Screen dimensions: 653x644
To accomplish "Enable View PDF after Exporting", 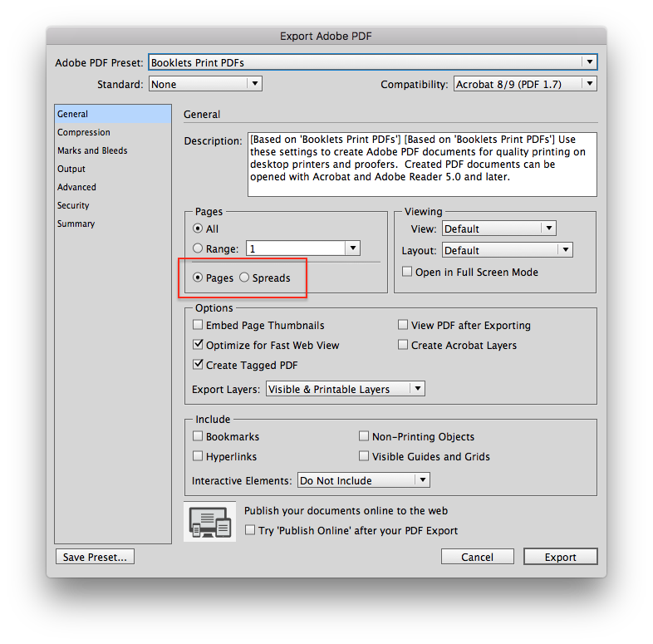I will click(403, 325).
